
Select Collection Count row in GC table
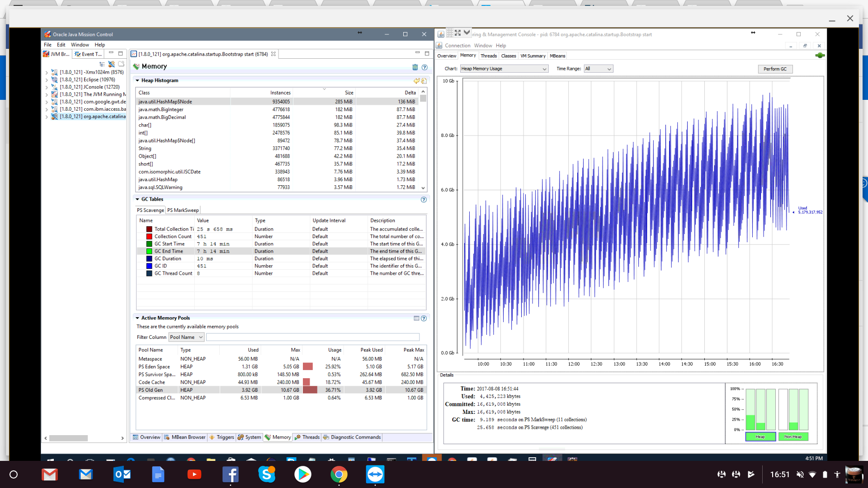[281, 236]
